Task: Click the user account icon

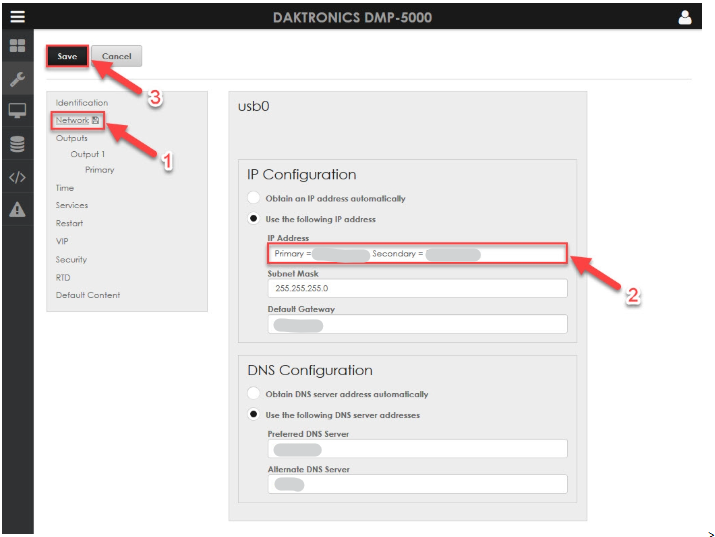Action: point(685,16)
